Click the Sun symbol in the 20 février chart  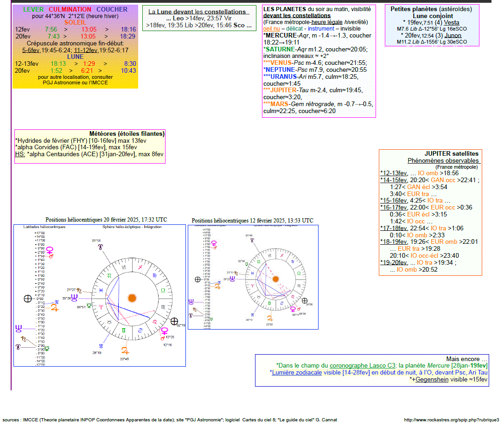pyautogui.click(x=132, y=298)
